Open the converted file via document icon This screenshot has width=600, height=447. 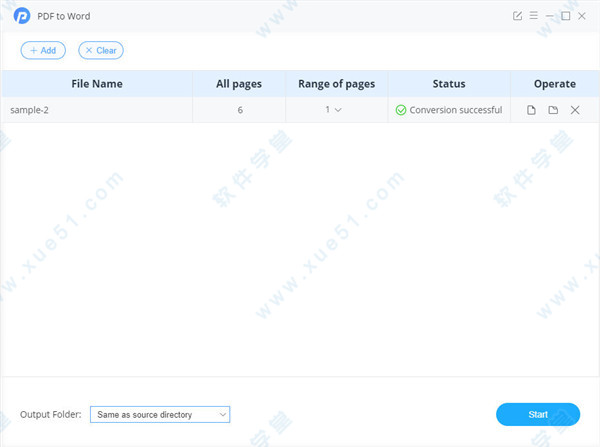532,110
